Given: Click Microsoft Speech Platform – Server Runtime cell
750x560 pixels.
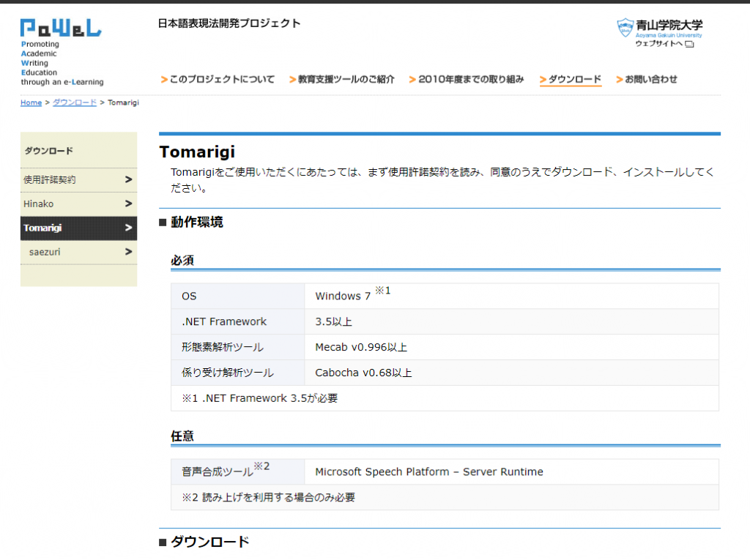Looking at the screenshot, I should [x=511, y=471].
